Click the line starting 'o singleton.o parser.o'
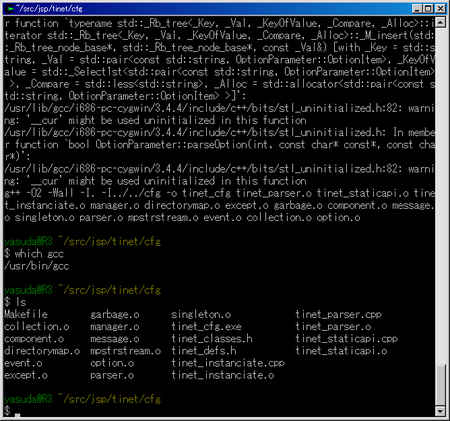Image resolution: width=450 pixels, height=421 pixels. [182, 217]
